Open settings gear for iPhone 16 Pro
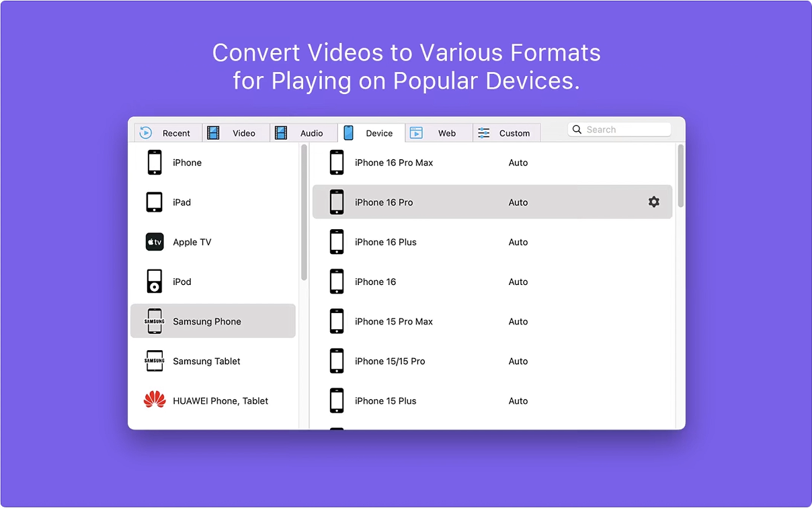 click(653, 202)
